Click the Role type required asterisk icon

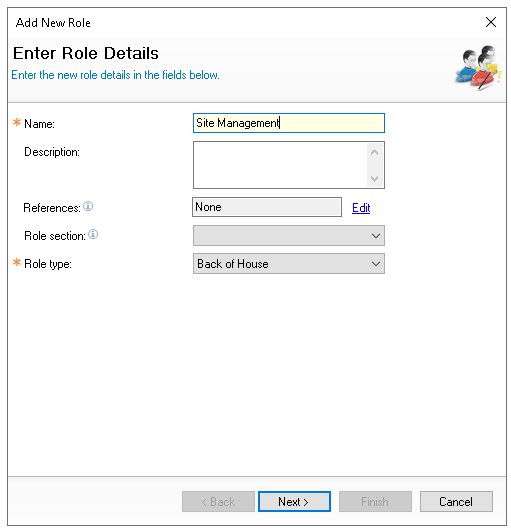17,262
